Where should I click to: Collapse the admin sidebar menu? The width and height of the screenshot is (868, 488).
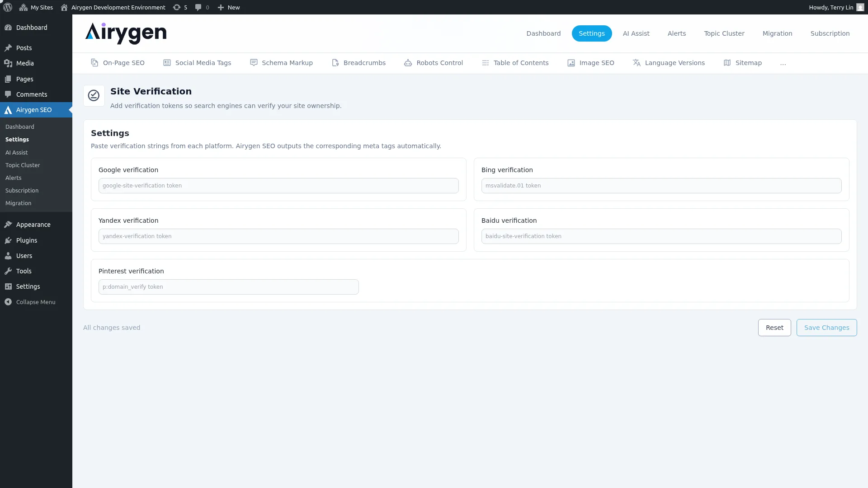pyautogui.click(x=36, y=302)
